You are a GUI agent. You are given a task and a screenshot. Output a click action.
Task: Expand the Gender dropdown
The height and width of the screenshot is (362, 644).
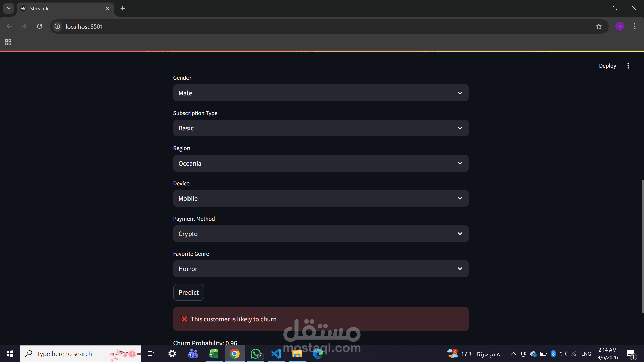click(x=320, y=93)
